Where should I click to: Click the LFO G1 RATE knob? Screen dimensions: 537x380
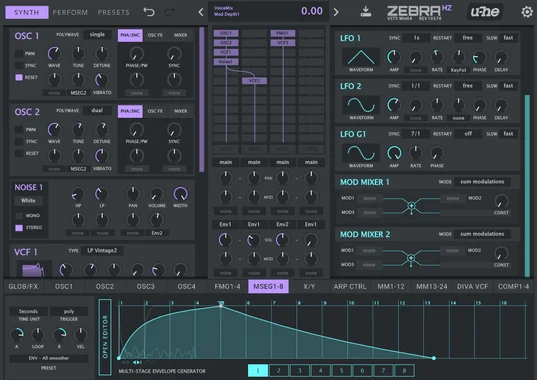(x=415, y=153)
